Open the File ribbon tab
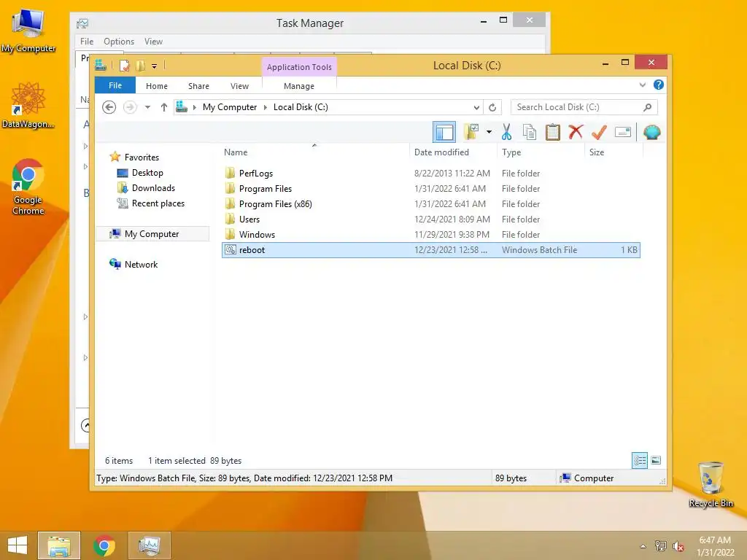 (x=115, y=85)
